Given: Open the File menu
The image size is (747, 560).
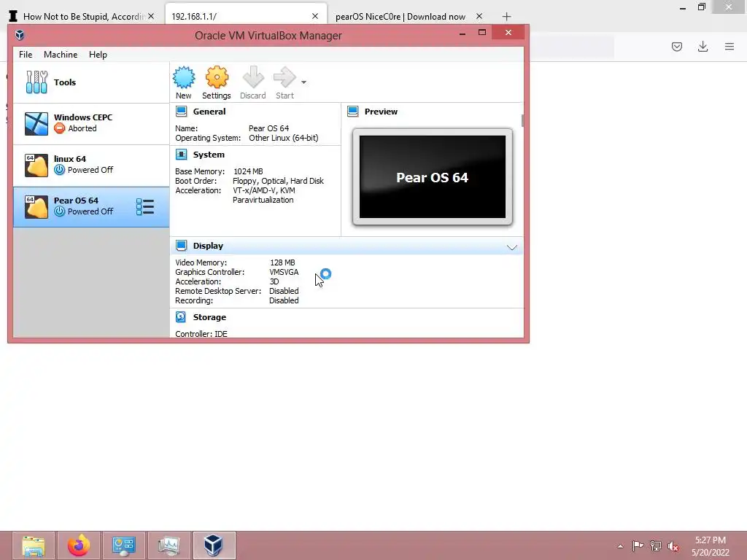Looking at the screenshot, I should 26,54.
